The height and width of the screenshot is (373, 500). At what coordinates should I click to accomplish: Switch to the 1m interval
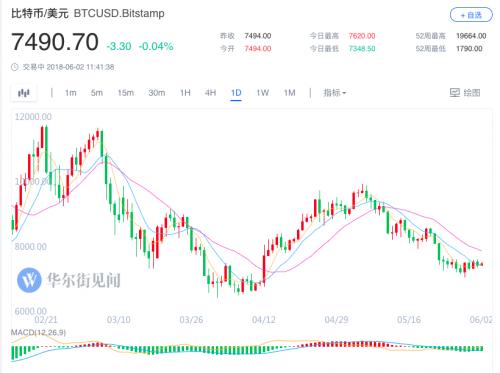pos(70,93)
